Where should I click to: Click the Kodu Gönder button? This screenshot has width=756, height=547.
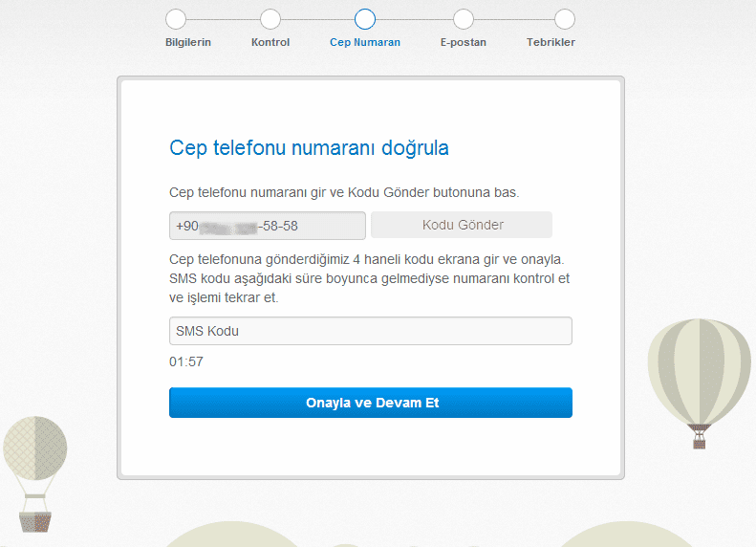[462, 225]
